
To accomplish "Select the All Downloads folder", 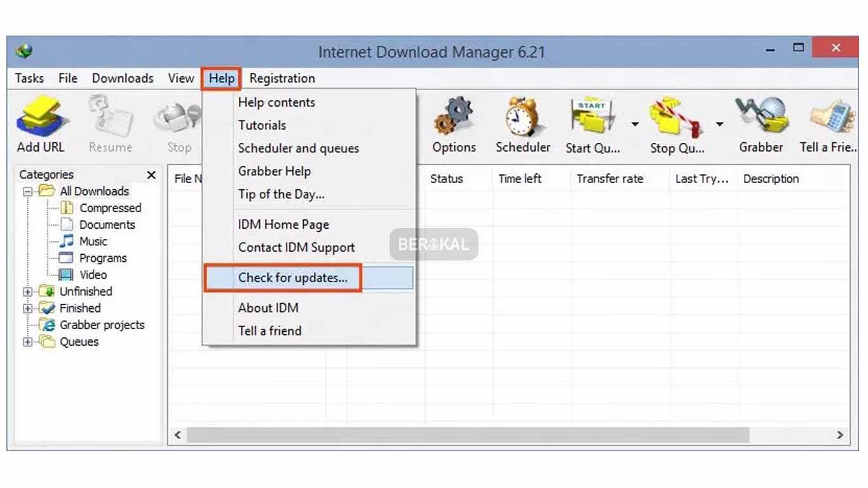I will [x=94, y=191].
